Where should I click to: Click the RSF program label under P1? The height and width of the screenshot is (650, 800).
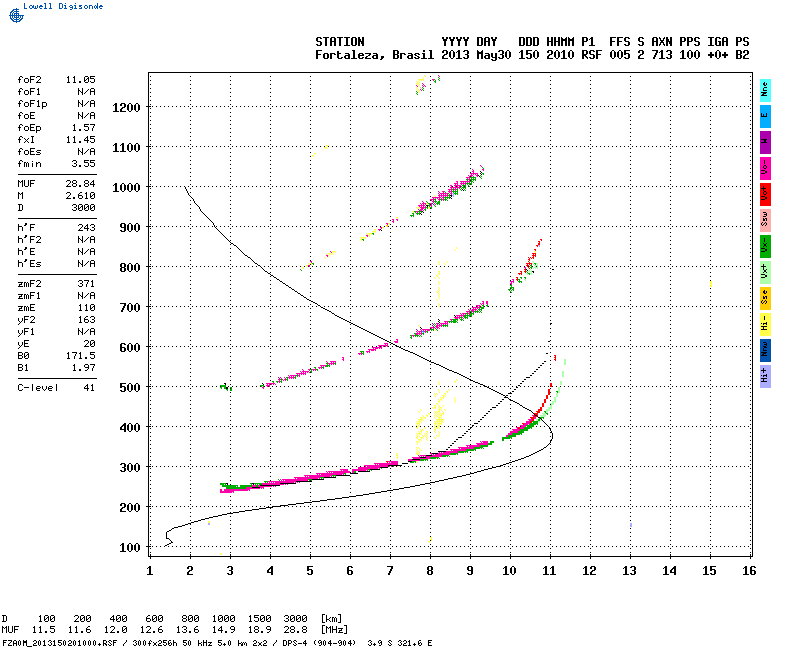coord(591,55)
